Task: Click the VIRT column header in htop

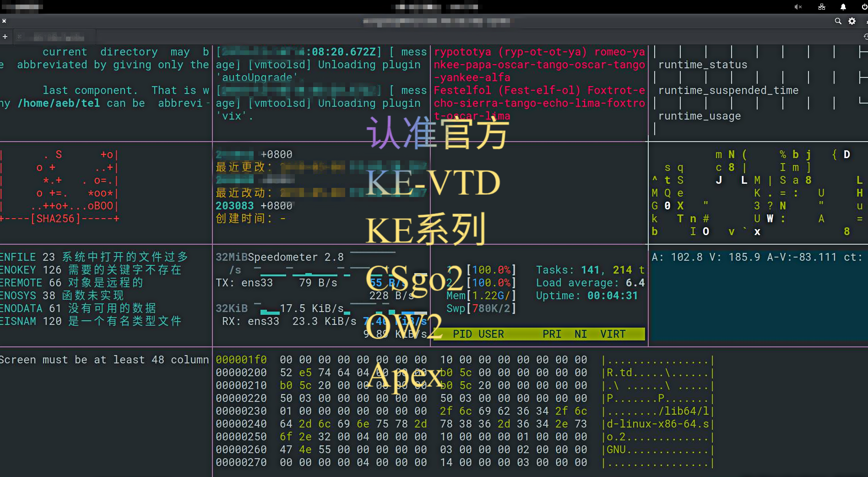Action: coord(613,334)
